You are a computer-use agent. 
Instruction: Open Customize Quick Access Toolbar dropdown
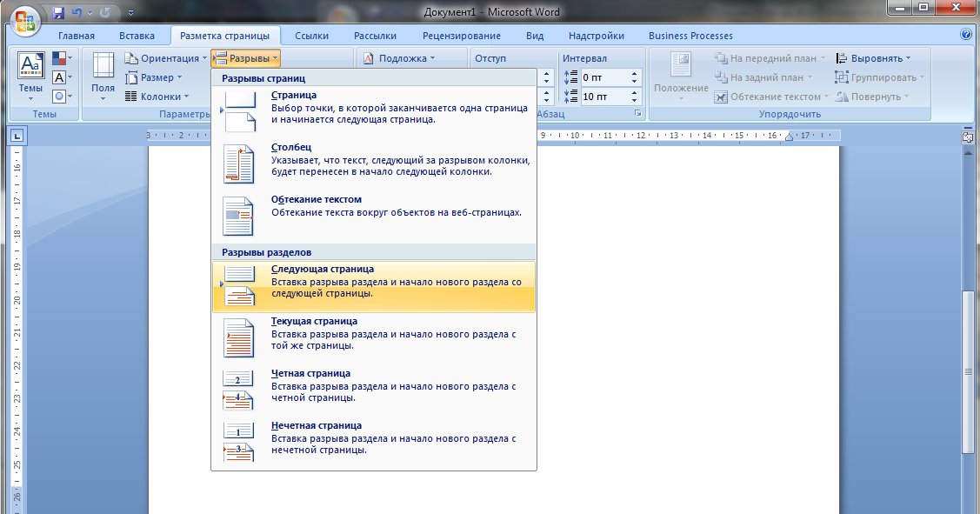(130, 12)
